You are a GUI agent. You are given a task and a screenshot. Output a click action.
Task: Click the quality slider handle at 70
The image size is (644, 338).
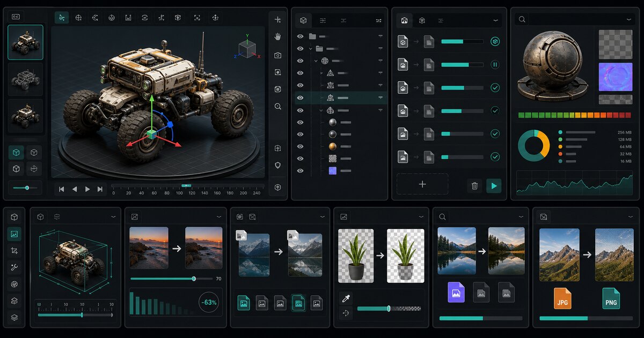[194, 279]
